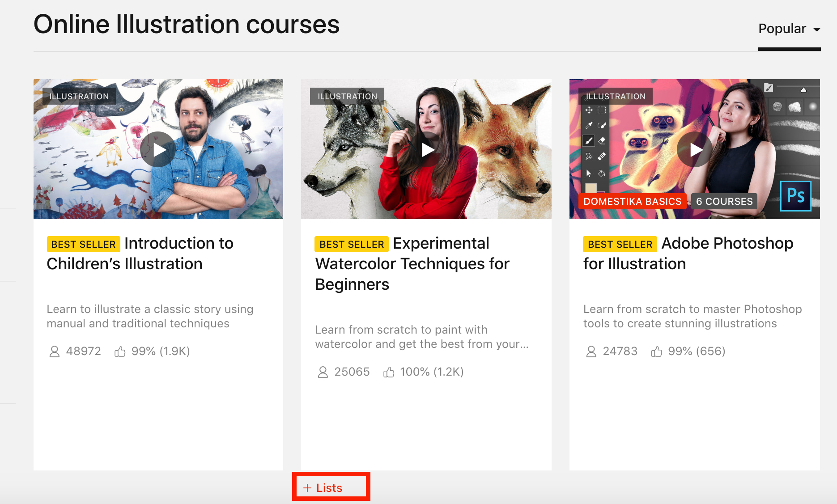The width and height of the screenshot is (837, 504).
Task: Open Adobe Photoshop for Illustration title
Action: (x=688, y=254)
